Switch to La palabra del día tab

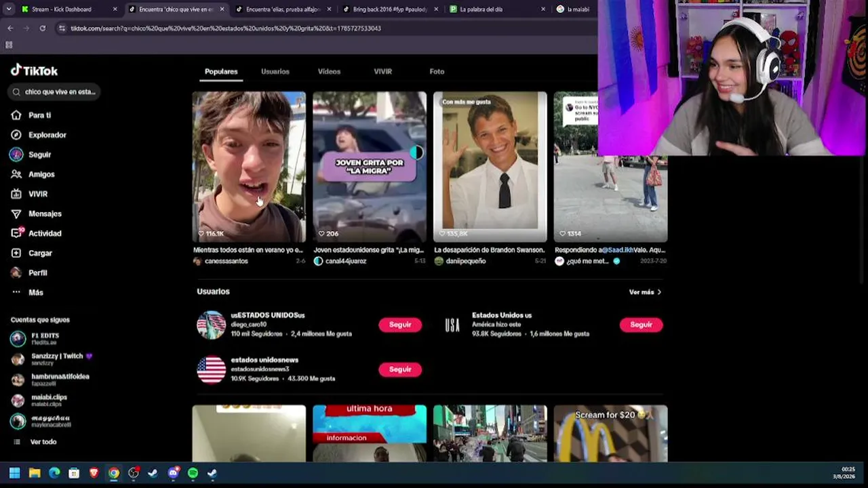click(x=498, y=9)
